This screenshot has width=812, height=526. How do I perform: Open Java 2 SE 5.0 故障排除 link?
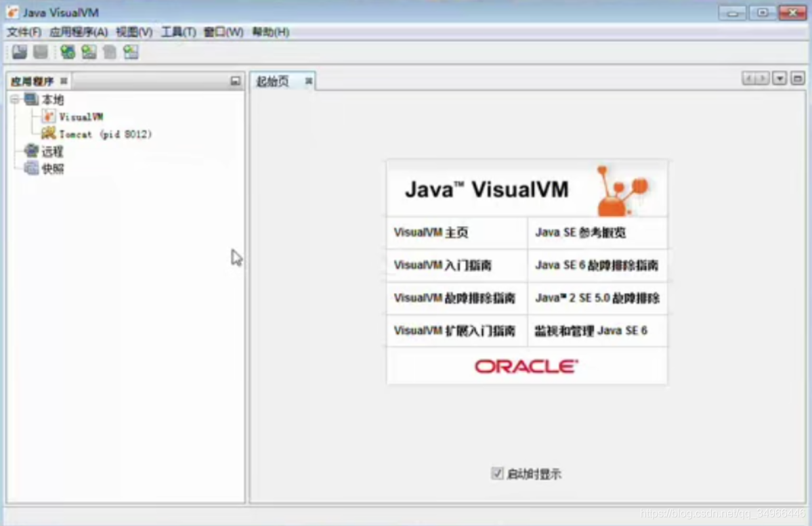(597, 299)
